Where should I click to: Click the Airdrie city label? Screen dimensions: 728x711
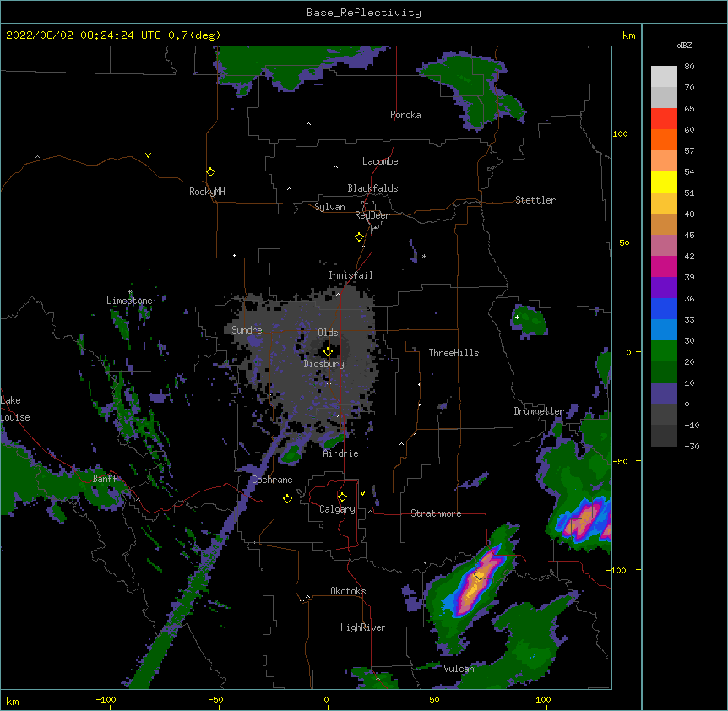[x=341, y=453]
